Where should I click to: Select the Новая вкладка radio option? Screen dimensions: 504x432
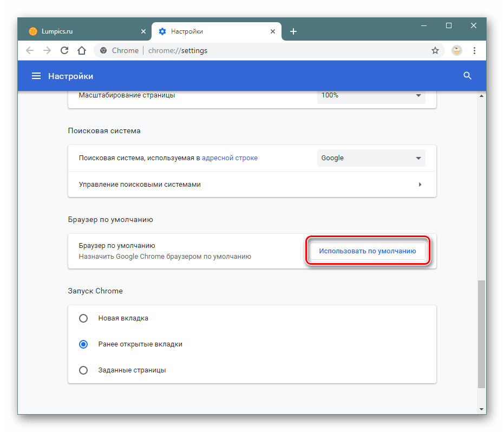point(83,318)
